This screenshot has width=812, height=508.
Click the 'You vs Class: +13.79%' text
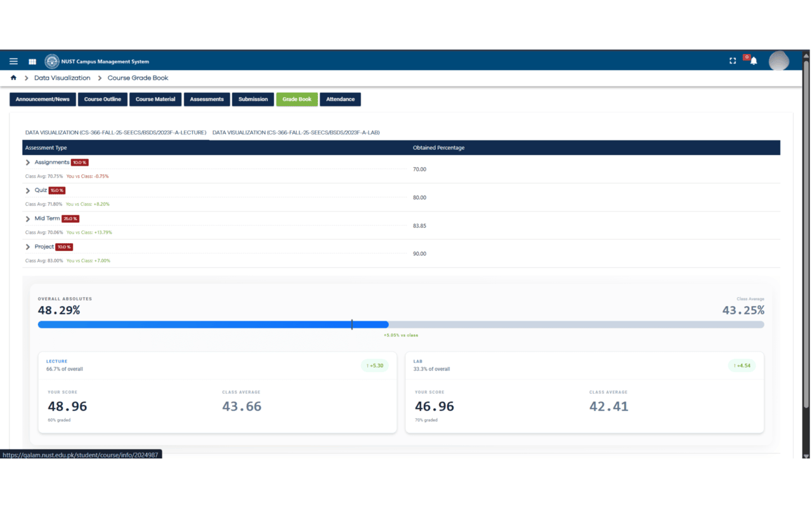(x=89, y=232)
